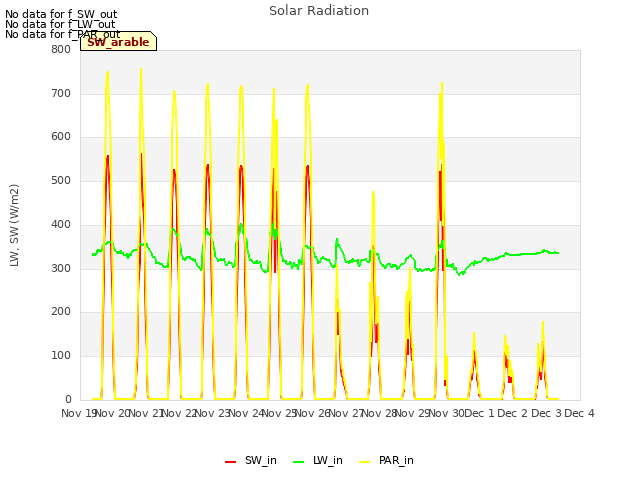
Task: Click the y-axis label LW, SW (W/m2)
Action: 14,225
